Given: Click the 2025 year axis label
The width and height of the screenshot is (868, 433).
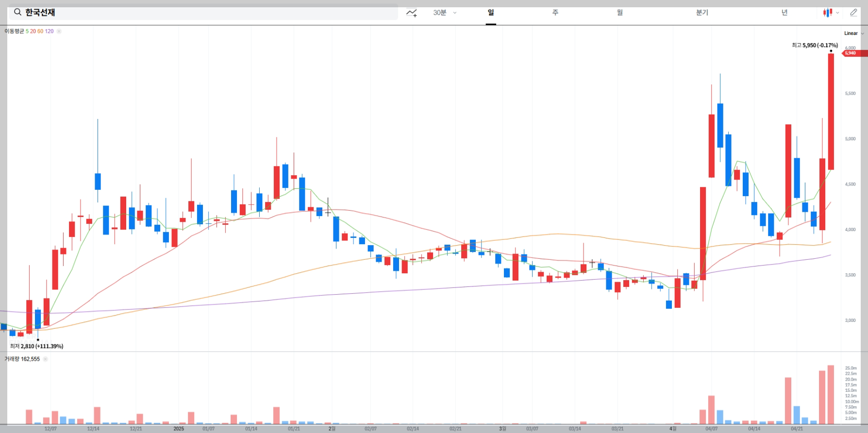Looking at the screenshot, I should coord(179,429).
